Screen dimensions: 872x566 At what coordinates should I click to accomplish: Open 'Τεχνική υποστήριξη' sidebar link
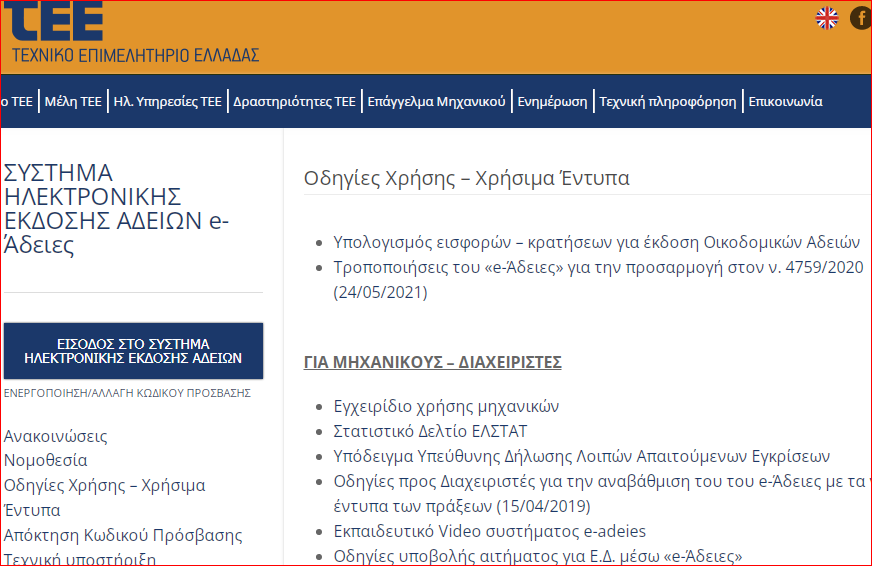coord(80,559)
